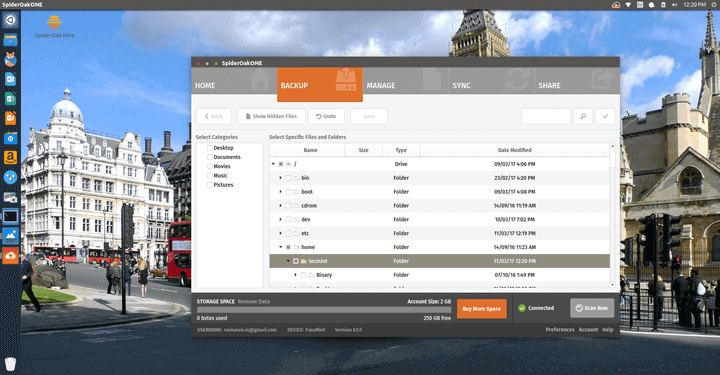Image resolution: width=720 pixels, height=375 pixels.
Task: Click the Save button
Action: 369,116
